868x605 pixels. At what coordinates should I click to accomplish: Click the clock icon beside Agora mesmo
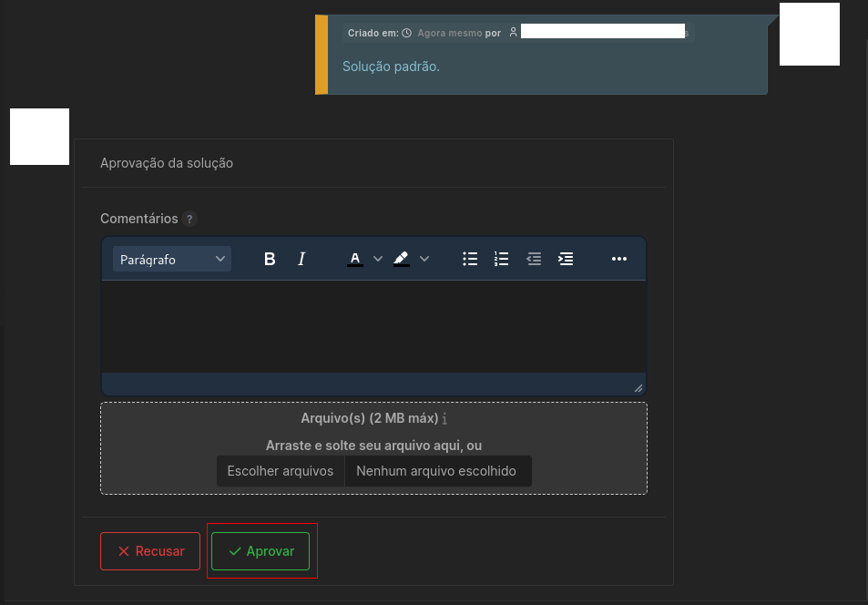click(x=407, y=32)
